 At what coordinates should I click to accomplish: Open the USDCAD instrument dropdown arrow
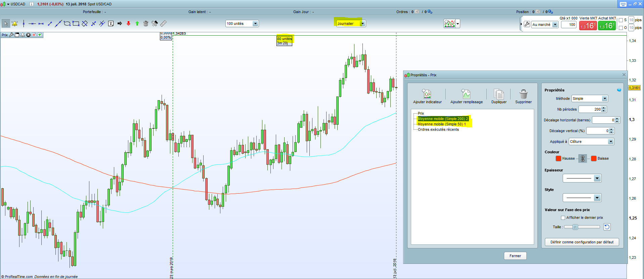click(8, 4)
